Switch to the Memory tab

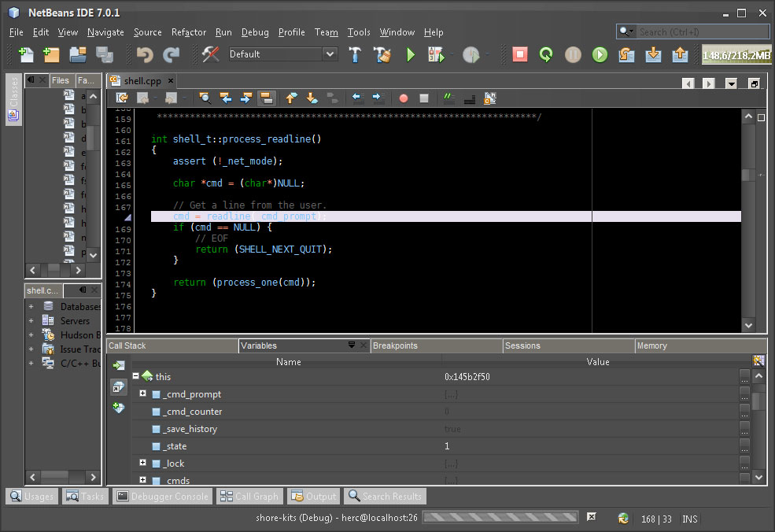[701, 345]
